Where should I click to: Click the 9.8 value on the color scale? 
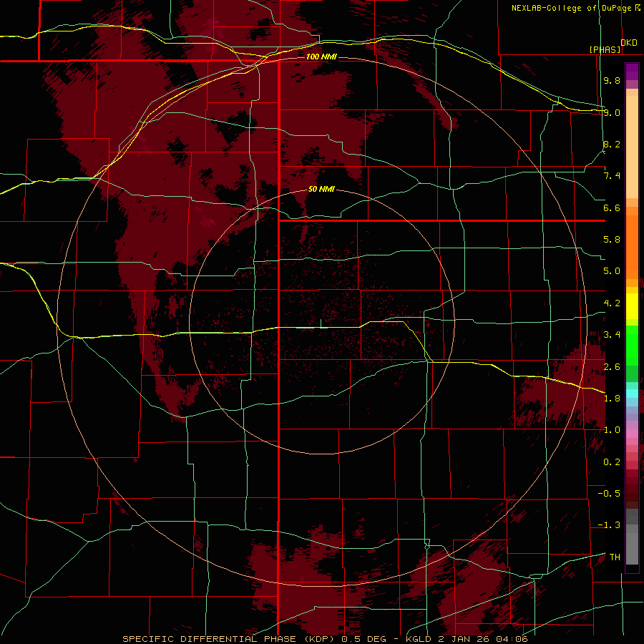[612, 80]
